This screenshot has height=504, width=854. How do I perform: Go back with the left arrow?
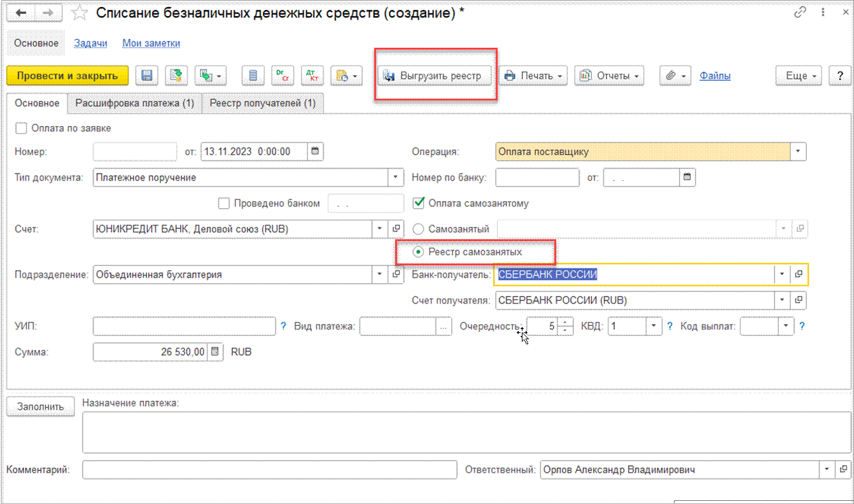click(21, 13)
